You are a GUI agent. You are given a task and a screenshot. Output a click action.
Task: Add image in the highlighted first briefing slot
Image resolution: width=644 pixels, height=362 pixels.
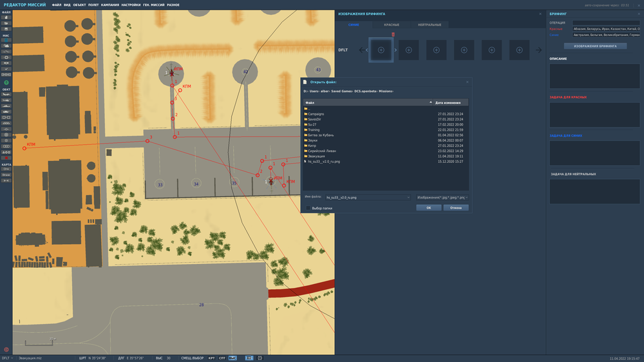(381, 50)
